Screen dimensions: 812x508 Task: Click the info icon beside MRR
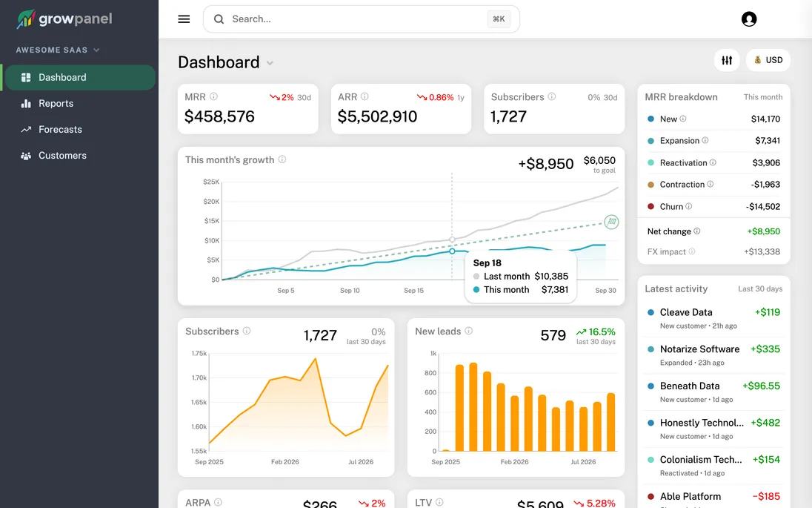point(213,96)
